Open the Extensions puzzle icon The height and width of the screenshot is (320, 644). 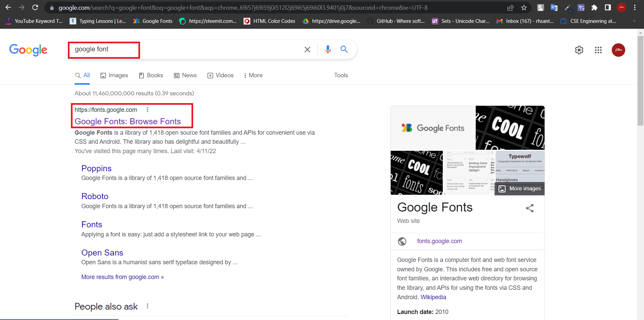[x=594, y=7]
